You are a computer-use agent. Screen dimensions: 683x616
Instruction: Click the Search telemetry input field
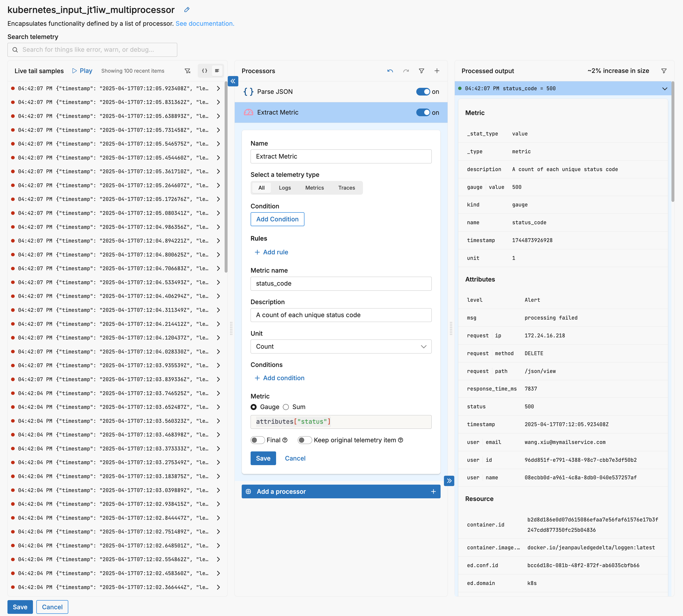point(92,50)
